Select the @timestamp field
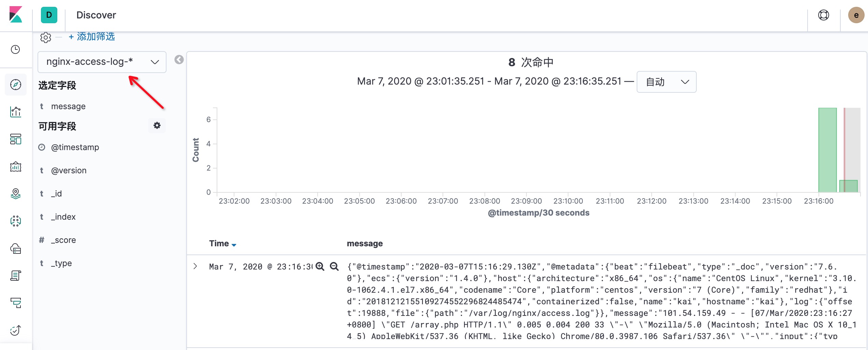 tap(75, 147)
